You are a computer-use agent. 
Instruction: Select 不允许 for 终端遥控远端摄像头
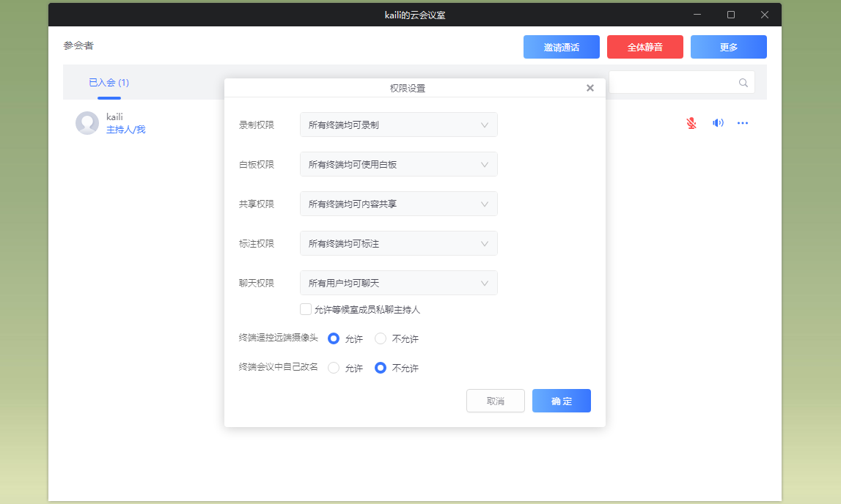(381, 338)
